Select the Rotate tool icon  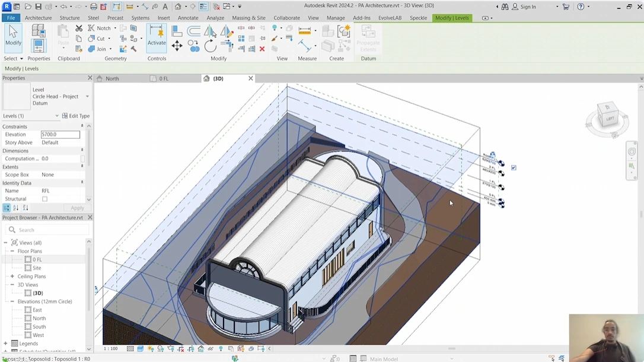pyautogui.click(x=210, y=46)
